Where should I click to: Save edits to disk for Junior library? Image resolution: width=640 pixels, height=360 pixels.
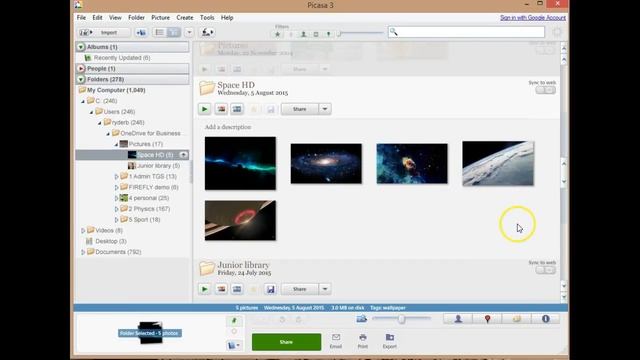tap(271, 289)
